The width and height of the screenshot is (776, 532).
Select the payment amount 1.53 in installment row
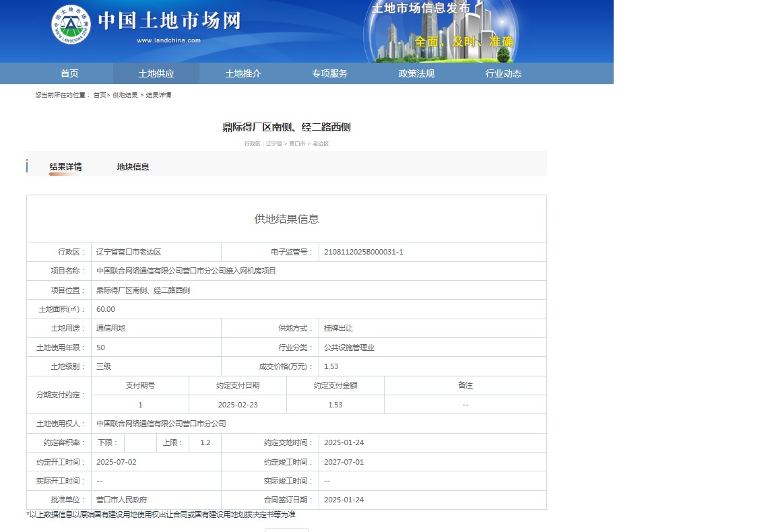pyautogui.click(x=335, y=405)
